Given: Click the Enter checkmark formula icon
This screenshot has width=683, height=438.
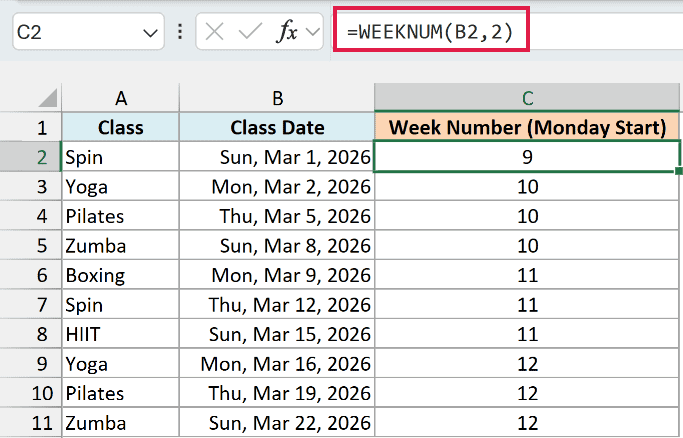Looking at the screenshot, I should click(250, 32).
